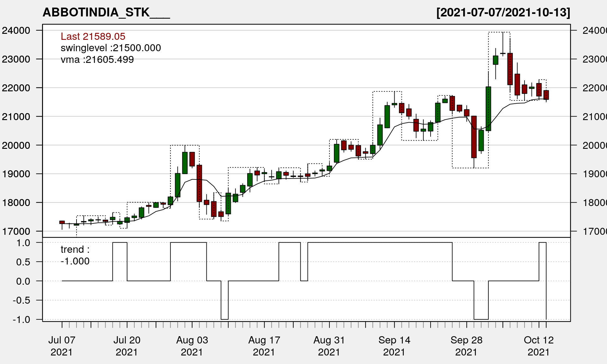607x364 pixels.
Task: Click the Aug 17 2021 date label
Action: pos(264,346)
